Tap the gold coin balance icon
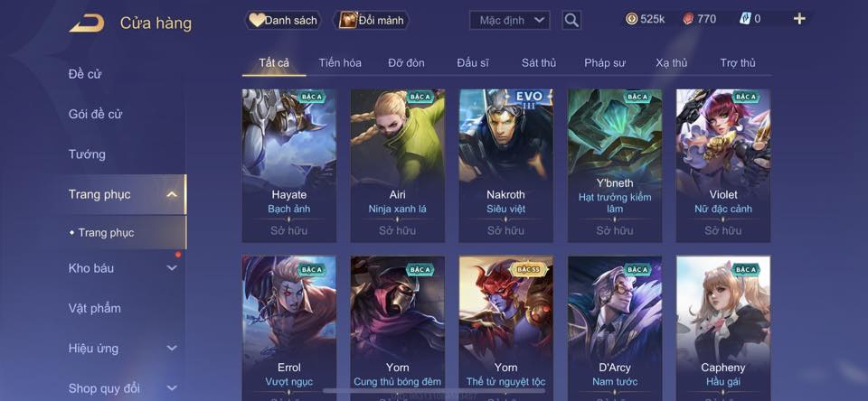 click(632, 19)
